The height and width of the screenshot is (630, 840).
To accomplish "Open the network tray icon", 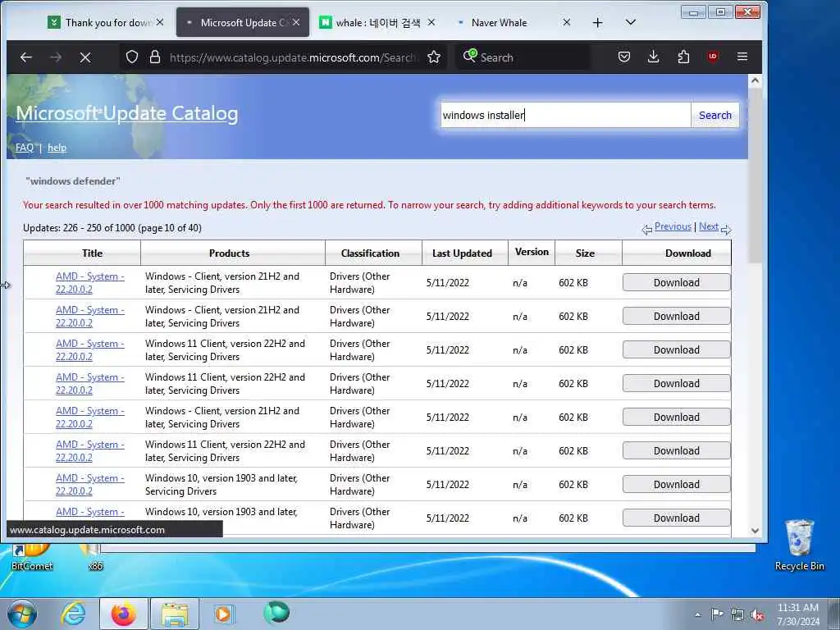I will [737, 615].
